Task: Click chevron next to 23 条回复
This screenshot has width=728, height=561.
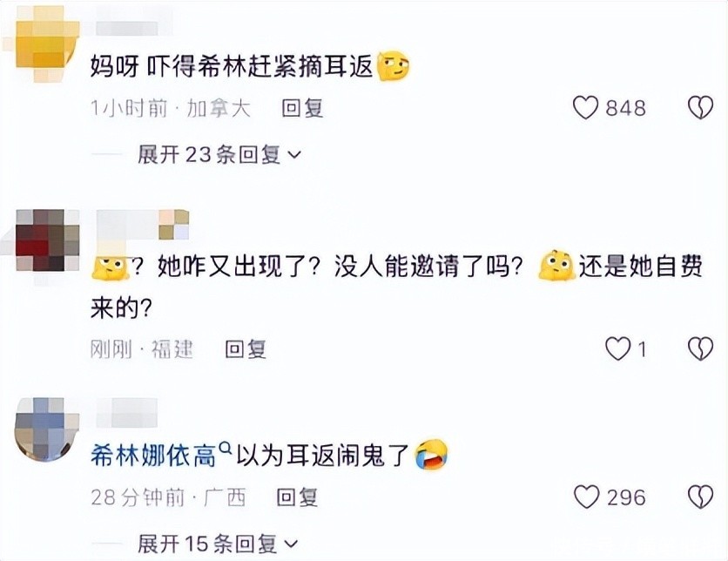Action: tap(295, 155)
